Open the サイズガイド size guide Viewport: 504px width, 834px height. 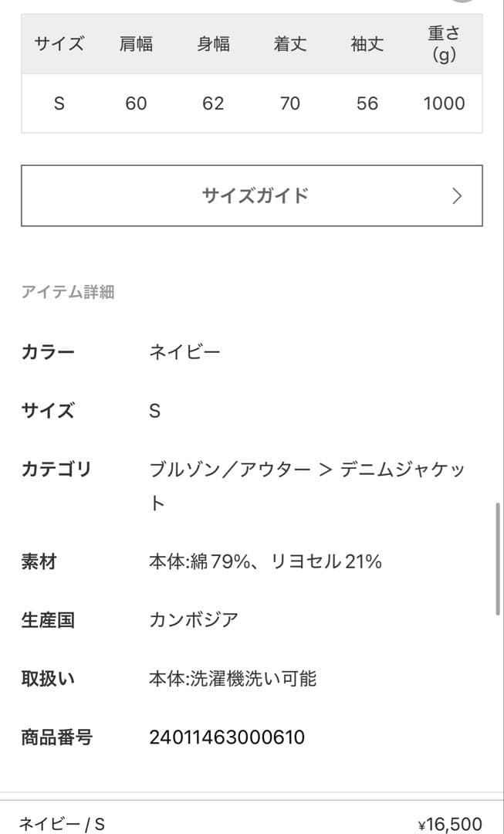(252, 195)
